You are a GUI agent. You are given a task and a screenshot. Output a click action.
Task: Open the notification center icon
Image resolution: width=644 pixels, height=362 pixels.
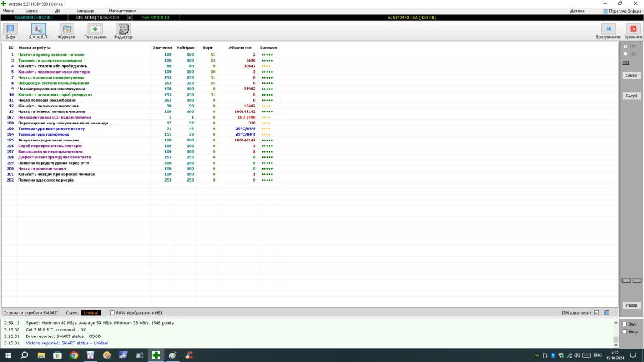(633, 355)
